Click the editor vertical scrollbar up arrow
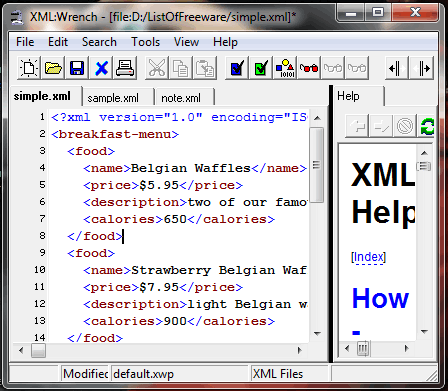The height and width of the screenshot is (391, 448). (x=317, y=118)
